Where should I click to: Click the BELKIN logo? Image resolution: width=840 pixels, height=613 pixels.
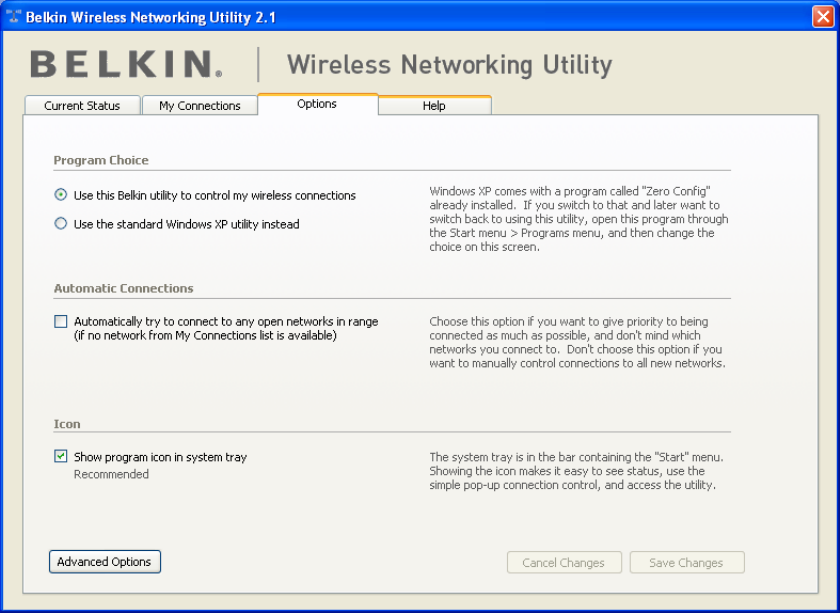(126, 65)
